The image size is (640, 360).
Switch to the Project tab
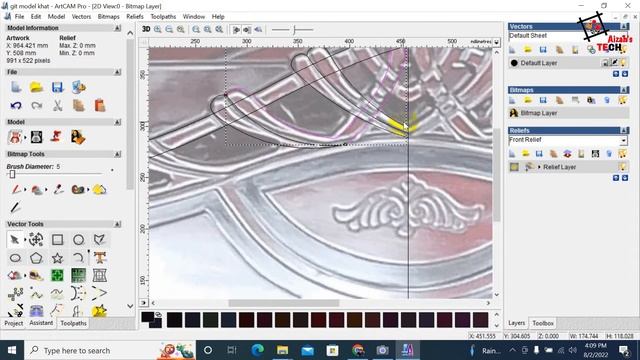coord(13,323)
